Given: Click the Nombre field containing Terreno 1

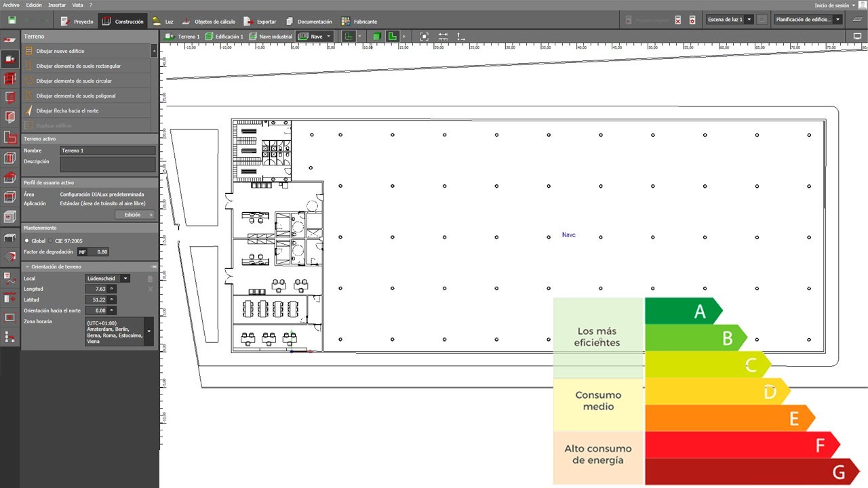Looking at the screenshot, I should coord(107,150).
